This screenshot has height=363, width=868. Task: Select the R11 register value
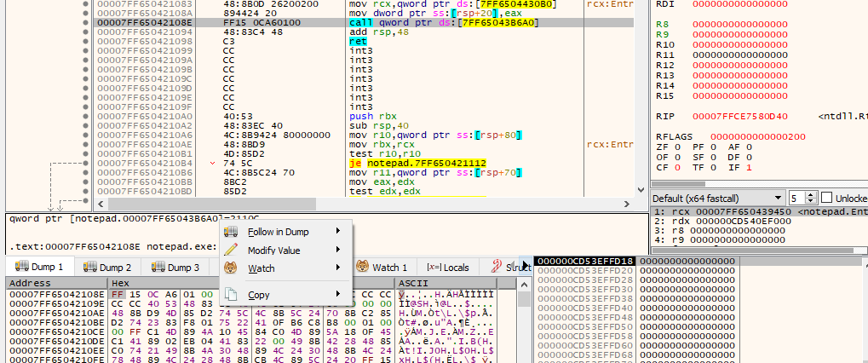pos(739,55)
